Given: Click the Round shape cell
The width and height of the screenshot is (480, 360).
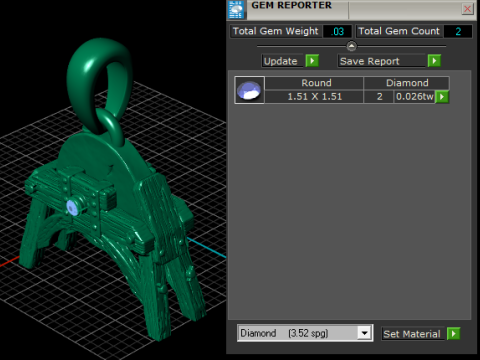Looking at the screenshot, I should coord(314,83).
